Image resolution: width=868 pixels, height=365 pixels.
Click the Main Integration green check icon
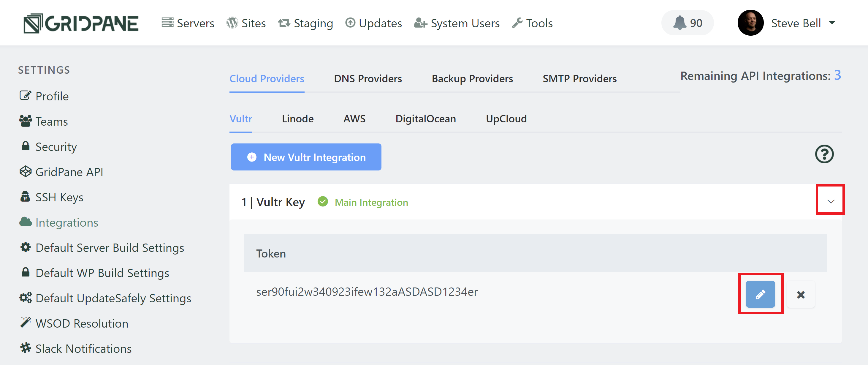coord(322,202)
